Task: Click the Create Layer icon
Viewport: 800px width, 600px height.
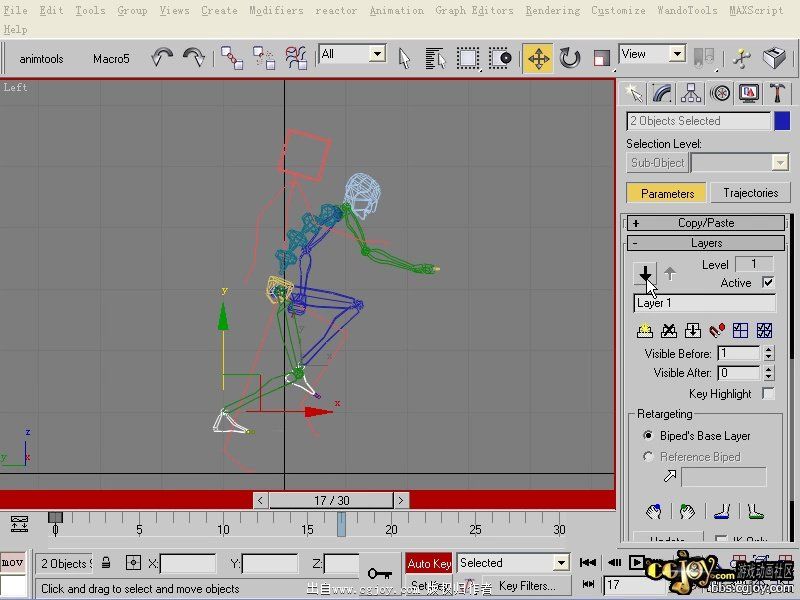Action: pyautogui.click(x=645, y=331)
